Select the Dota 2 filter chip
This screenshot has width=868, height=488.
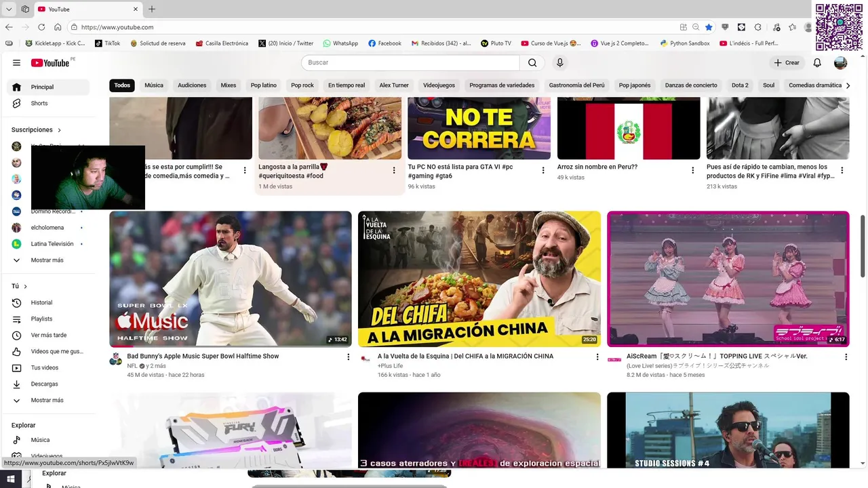click(740, 85)
